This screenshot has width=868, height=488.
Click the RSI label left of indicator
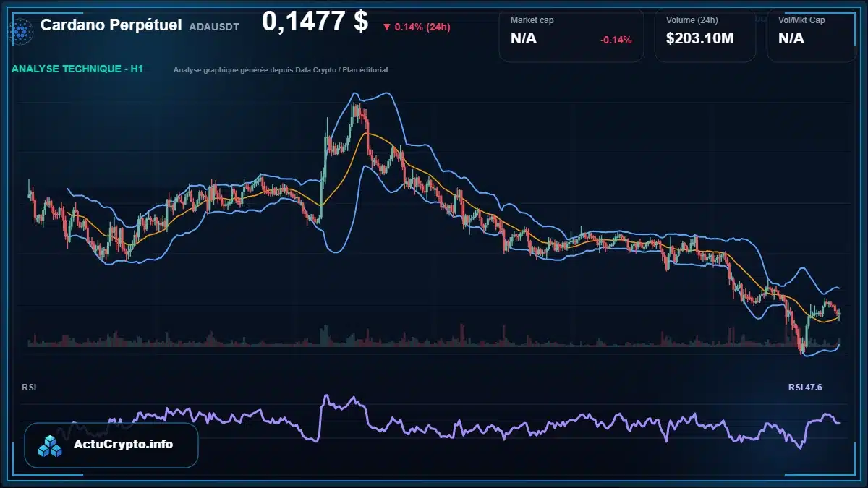click(29, 388)
